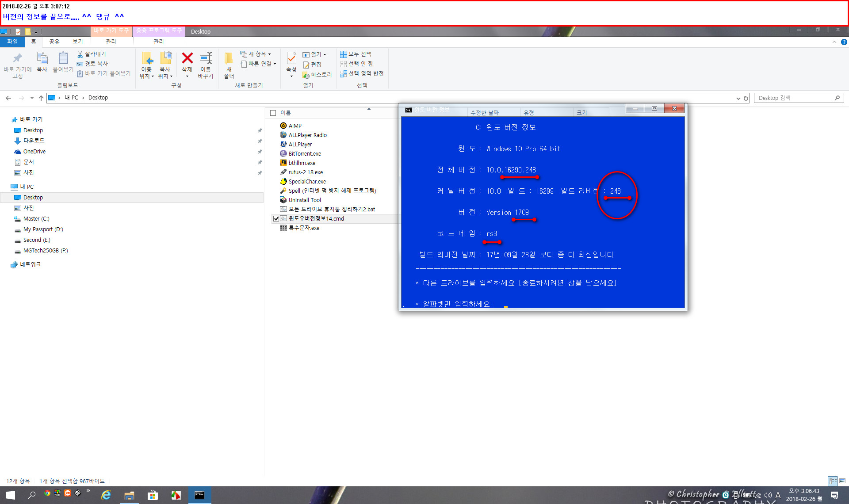849x504 pixels.
Task: Click the Desktop search (Desktop 검색) field
Action: coord(799,98)
